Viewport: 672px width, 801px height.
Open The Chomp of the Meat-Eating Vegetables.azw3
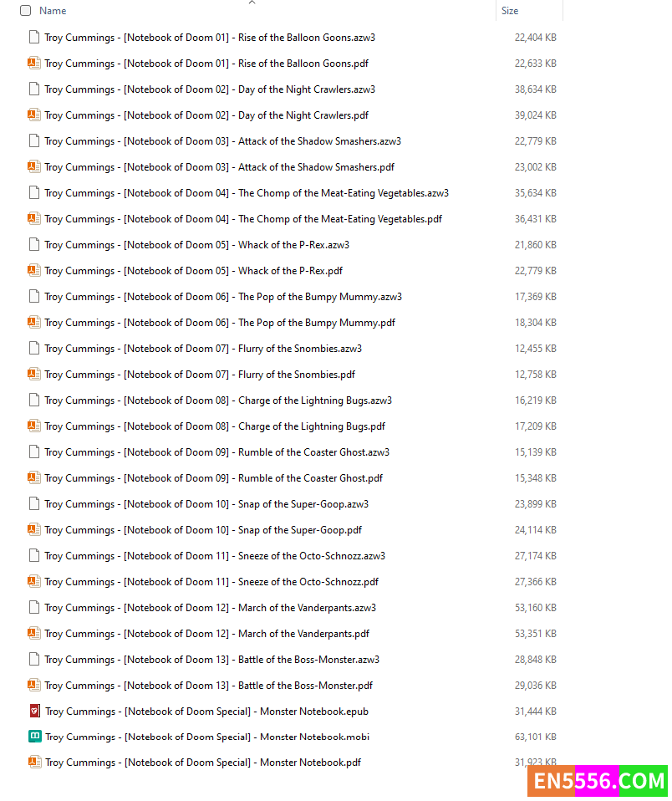(246, 193)
